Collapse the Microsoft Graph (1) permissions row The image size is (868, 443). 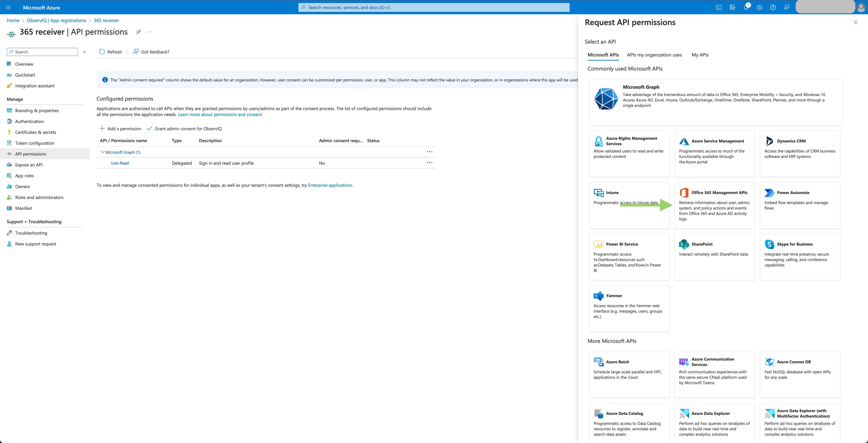103,152
